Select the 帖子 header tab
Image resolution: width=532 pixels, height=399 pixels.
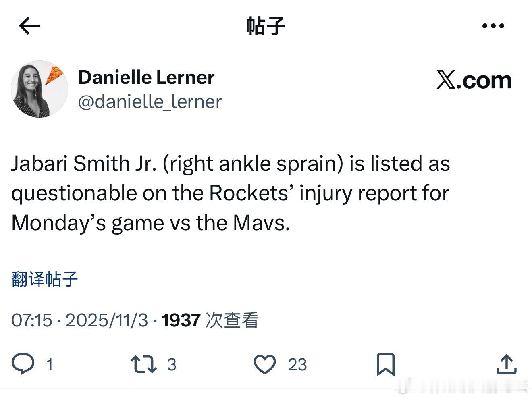click(266, 25)
